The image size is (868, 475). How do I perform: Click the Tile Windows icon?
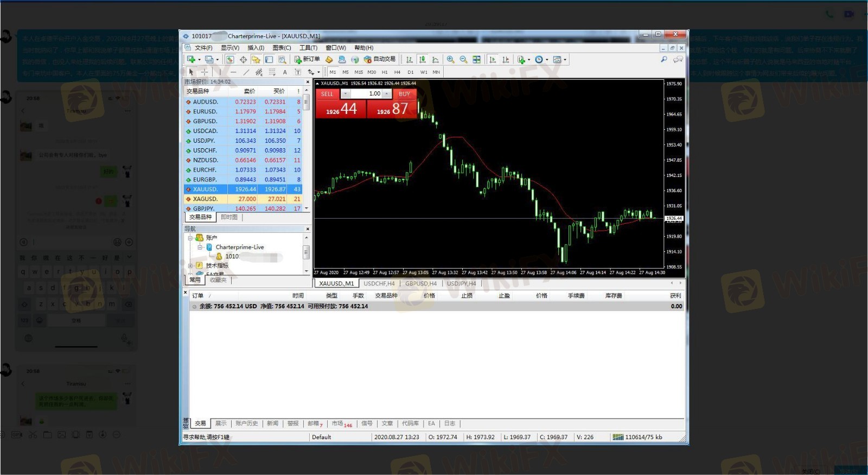pyautogui.click(x=476, y=60)
